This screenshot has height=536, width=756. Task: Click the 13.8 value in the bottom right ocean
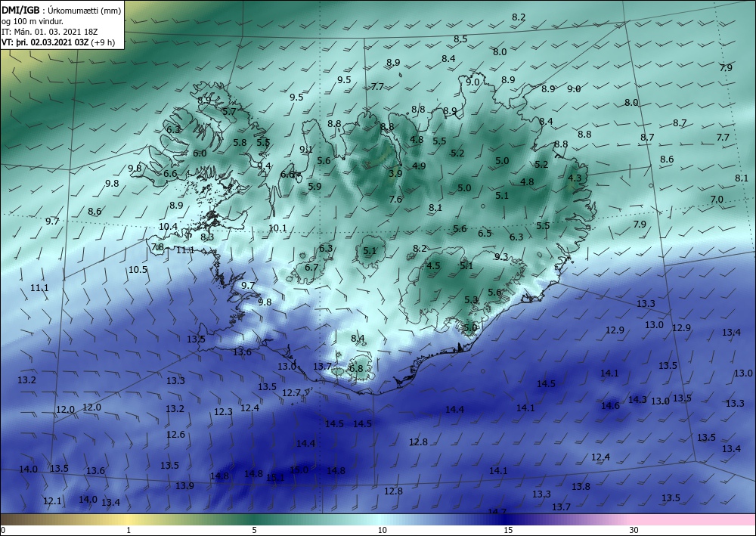tap(581, 486)
